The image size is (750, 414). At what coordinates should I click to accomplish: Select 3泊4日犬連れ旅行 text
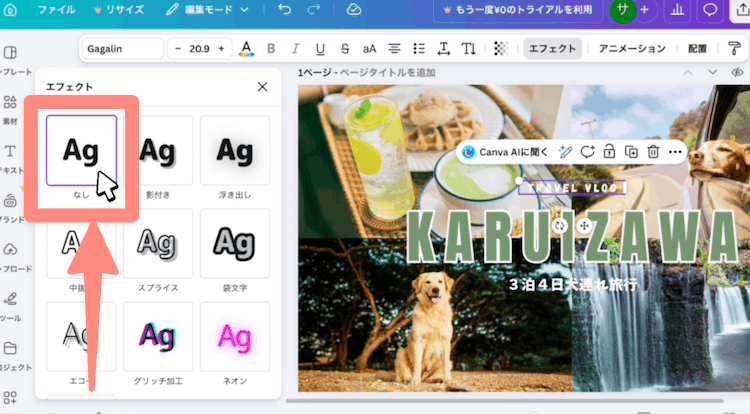[573, 285]
